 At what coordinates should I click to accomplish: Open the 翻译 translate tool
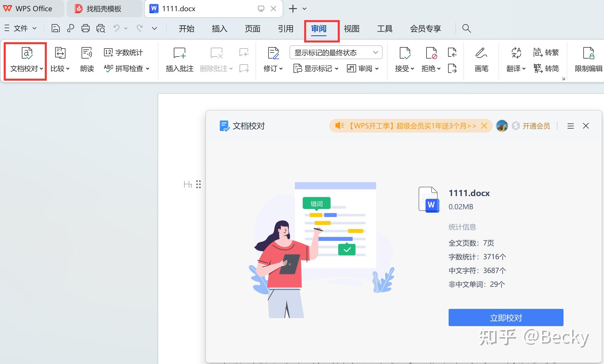coord(516,60)
